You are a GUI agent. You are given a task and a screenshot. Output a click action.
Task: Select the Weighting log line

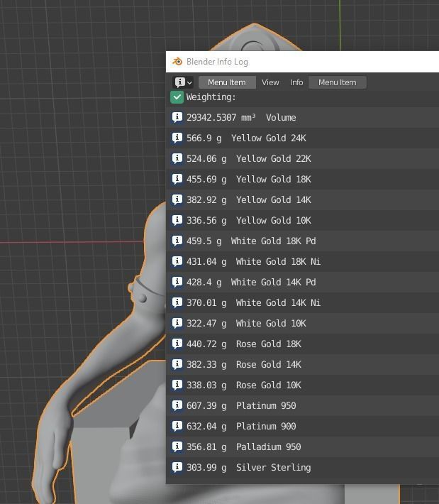click(x=303, y=97)
